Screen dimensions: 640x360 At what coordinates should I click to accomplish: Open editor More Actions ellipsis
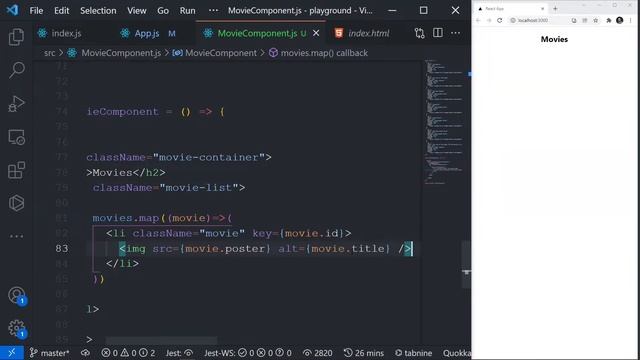click(x=456, y=33)
